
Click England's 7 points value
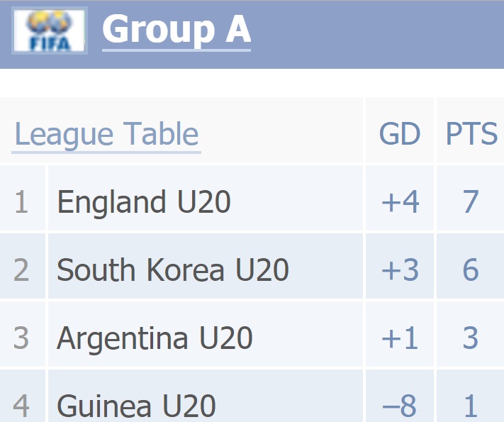(471, 201)
